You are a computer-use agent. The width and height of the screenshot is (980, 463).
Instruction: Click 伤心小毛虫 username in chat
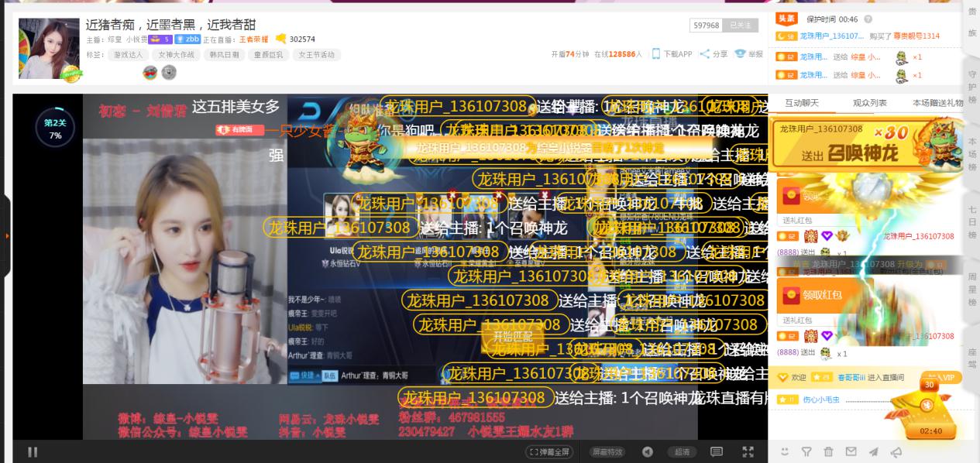click(821, 400)
